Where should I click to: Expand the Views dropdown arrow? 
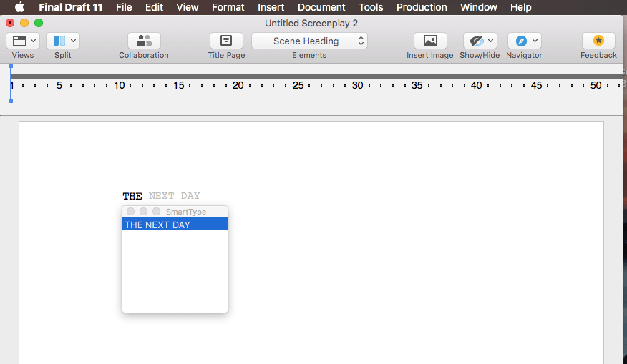click(x=33, y=41)
